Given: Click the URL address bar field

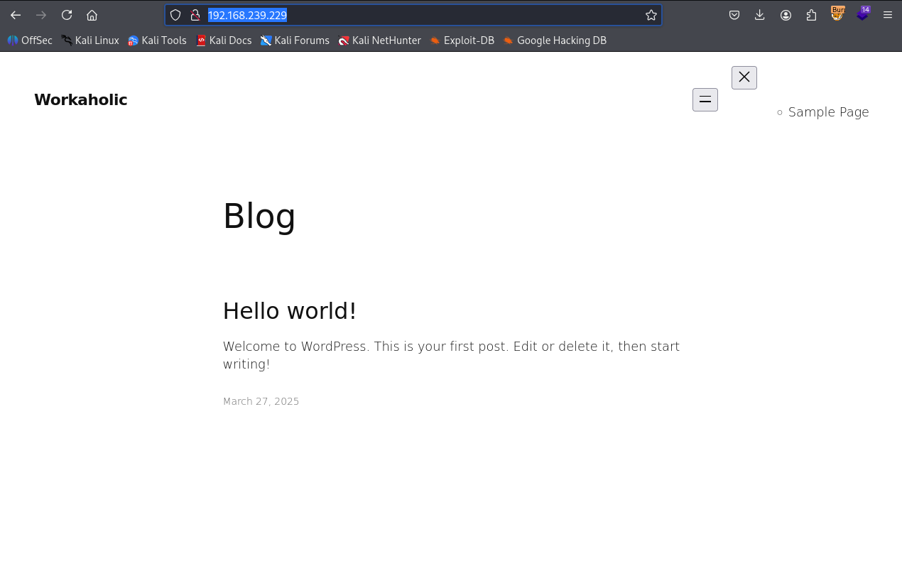Looking at the screenshot, I should (426, 15).
